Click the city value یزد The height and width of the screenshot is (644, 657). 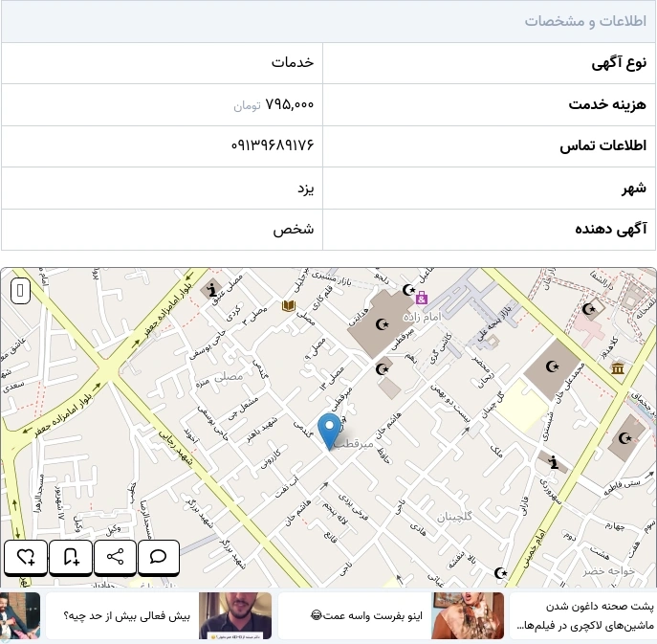point(306,188)
